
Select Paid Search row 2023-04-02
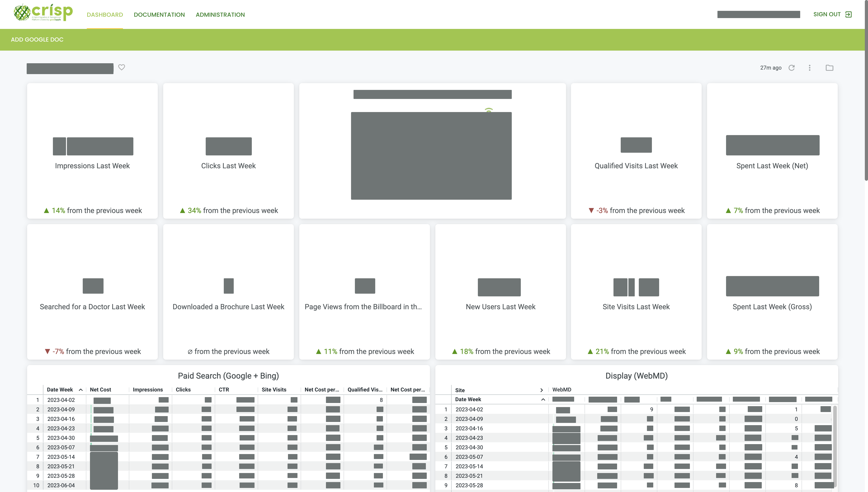point(228,400)
